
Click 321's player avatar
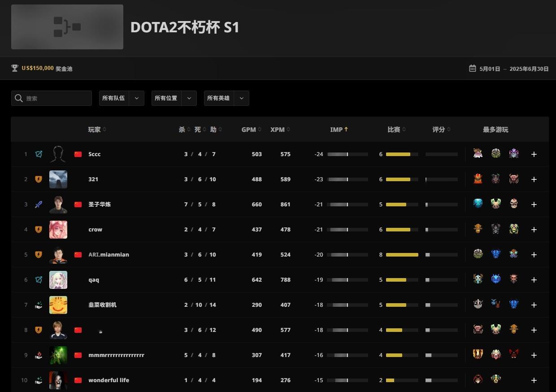click(58, 179)
